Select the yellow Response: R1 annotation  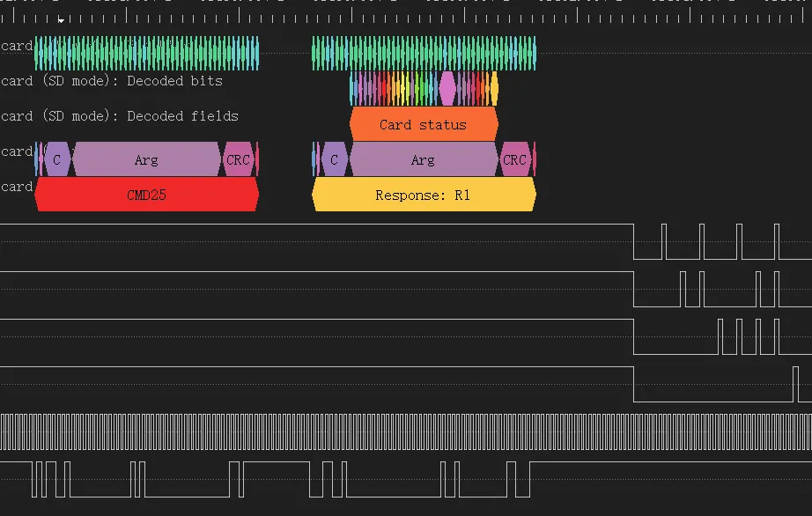tap(423, 195)
